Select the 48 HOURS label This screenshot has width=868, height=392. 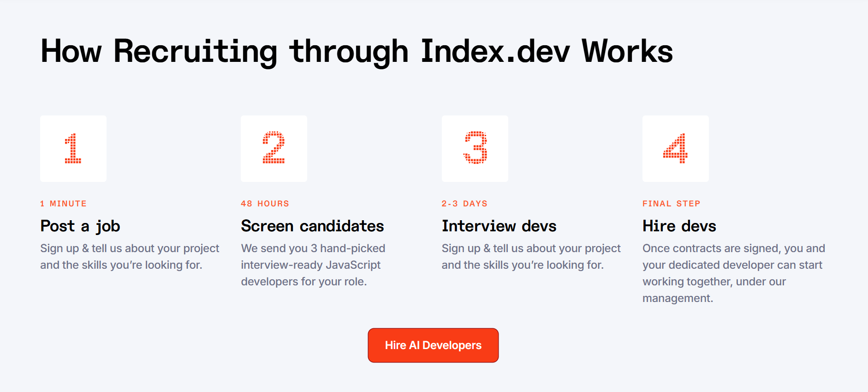coord(265,203)
